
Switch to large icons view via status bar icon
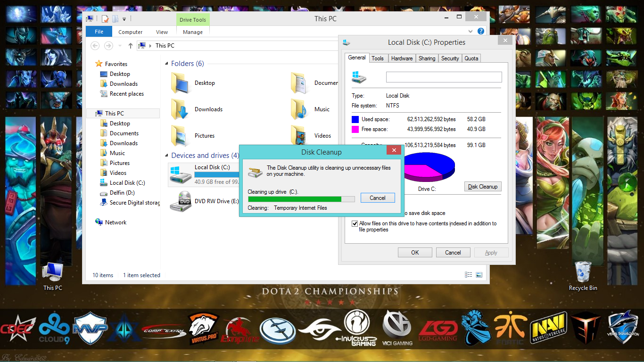(x=479, y=275)
